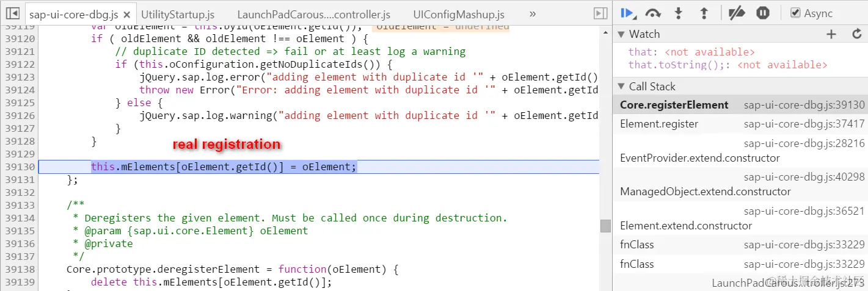
Task: Click the 'delete this.mElements' code line
Action: [x=211, y=282]
